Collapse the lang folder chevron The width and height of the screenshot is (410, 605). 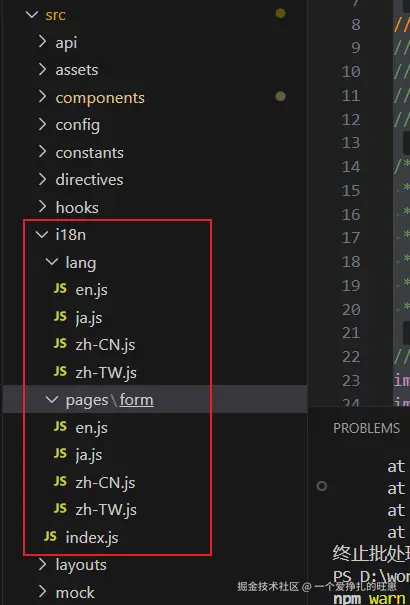[52, 262]
